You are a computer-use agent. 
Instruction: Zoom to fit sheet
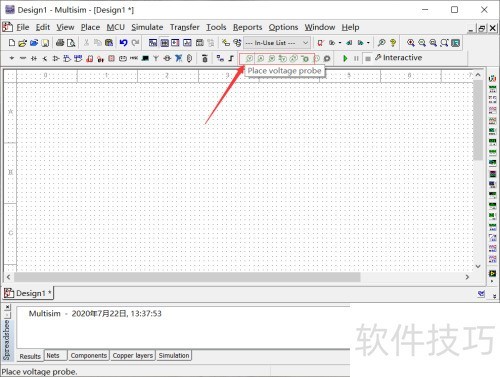coord(444,43)
